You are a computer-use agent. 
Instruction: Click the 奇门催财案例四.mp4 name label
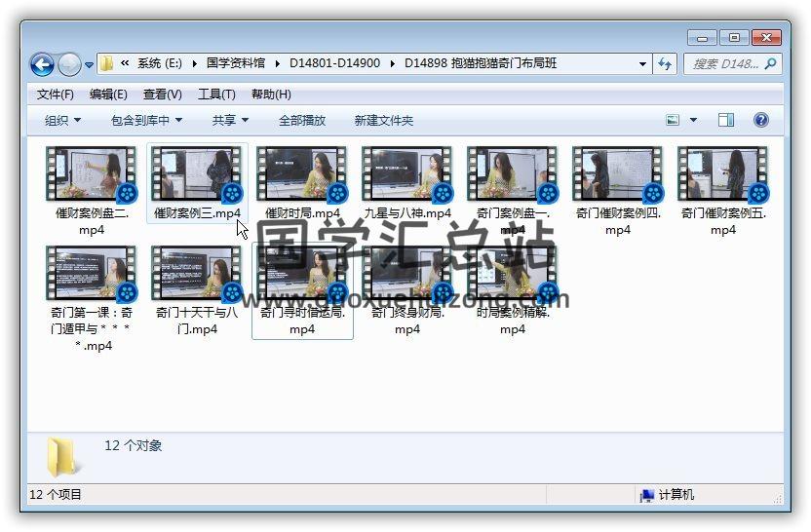point(618,221)
